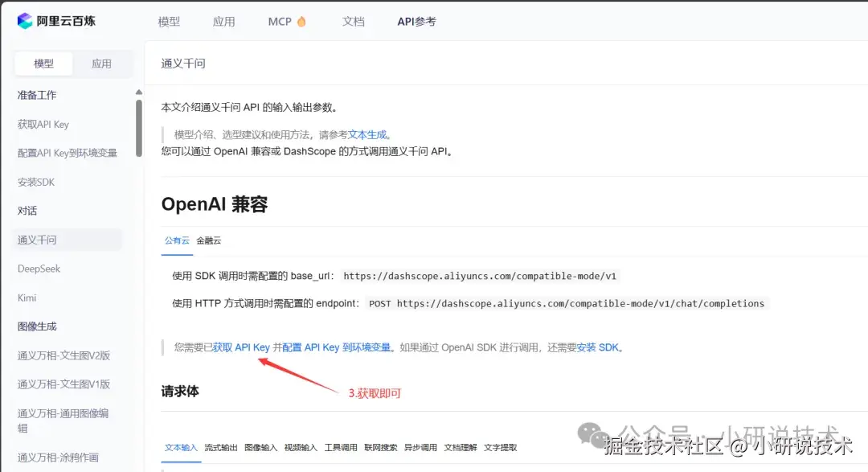Switch to the 文字提取 tab
This screenshot has width=868, height=472.
(x=501, y=448)
